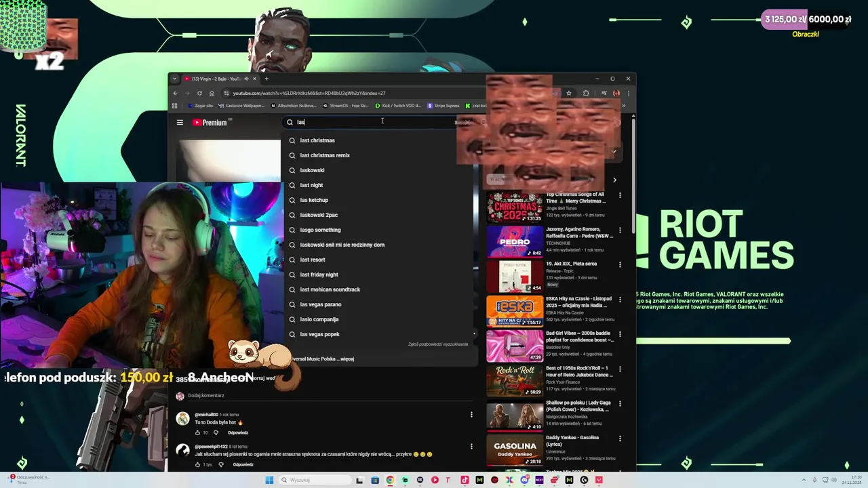Open Bad Girl Vibes playlist thumbnail
The width and height of the screenshot is (868, 488).
click(515, 345)
